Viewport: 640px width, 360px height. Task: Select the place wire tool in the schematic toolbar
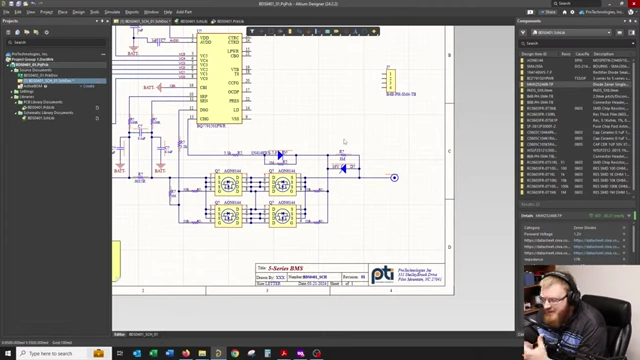point(299,31)
